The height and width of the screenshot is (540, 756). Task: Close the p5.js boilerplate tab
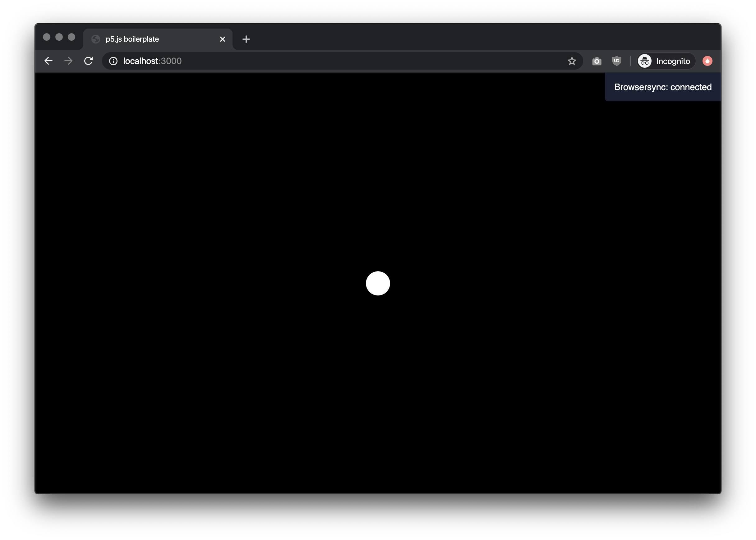point(223,39)
